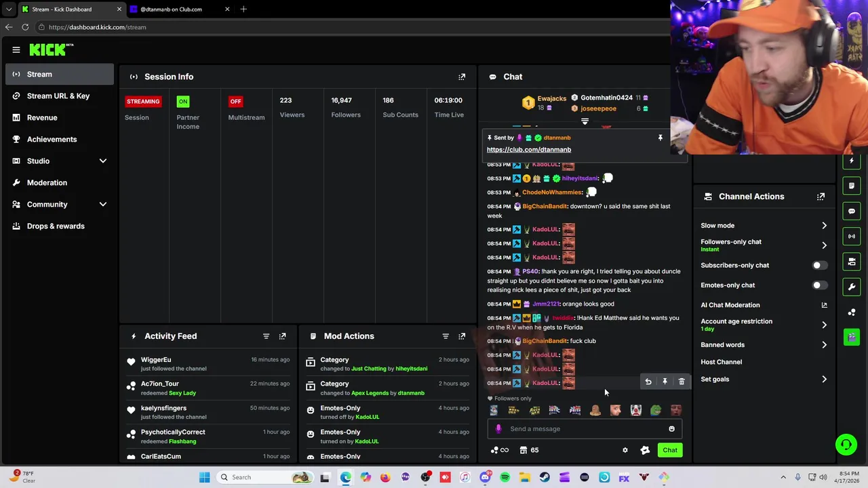Open a new browser tab
Screen dimensions: 868x488
coord(243,9)
